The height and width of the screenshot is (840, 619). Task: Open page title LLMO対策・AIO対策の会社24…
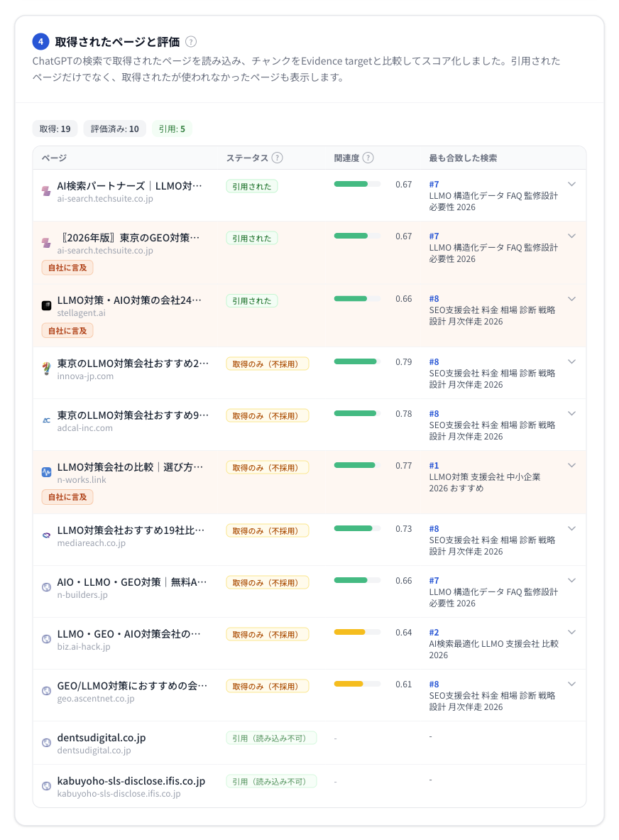[x=130, y=300]
